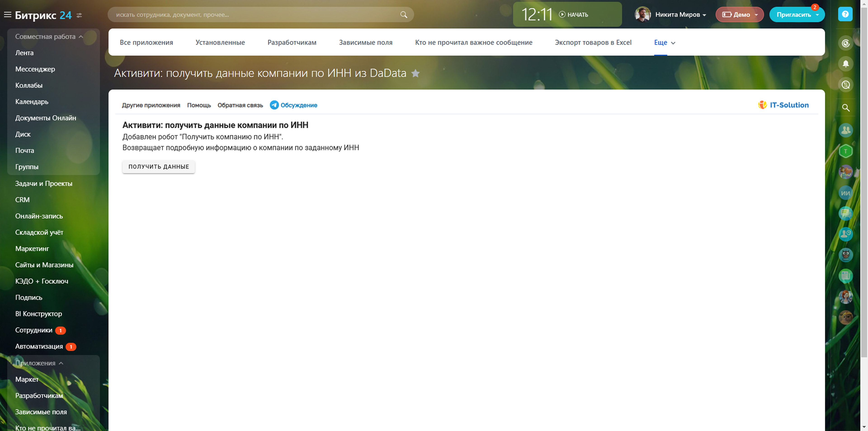Screen dimensions: 868x431
Task: Add app to favorites with star
Action: [x=415, y=73]
